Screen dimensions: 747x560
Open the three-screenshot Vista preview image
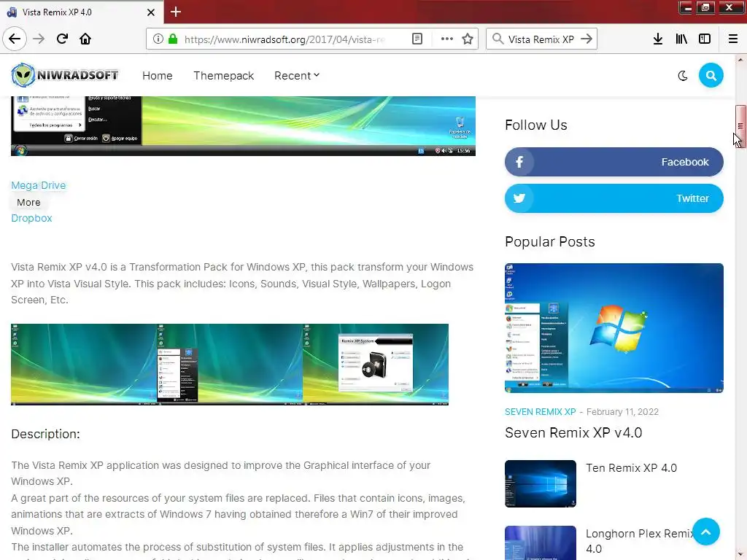[230, 365]
